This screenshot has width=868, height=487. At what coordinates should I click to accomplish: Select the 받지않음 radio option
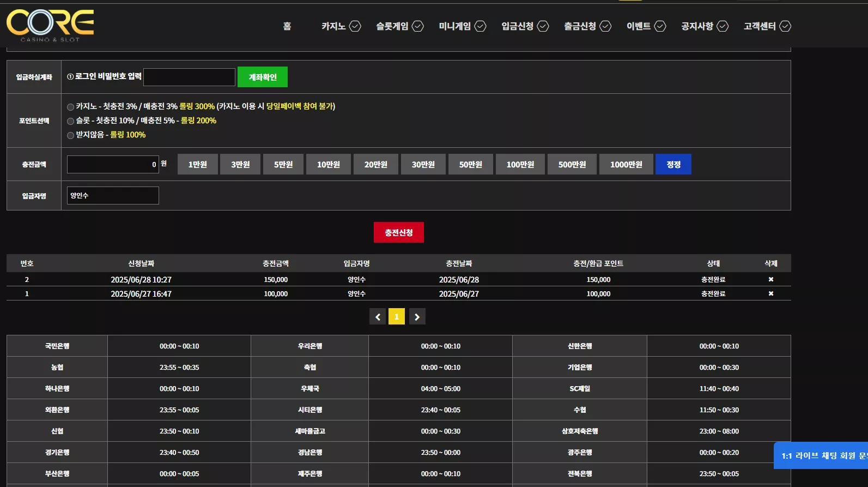coord(70,135)
